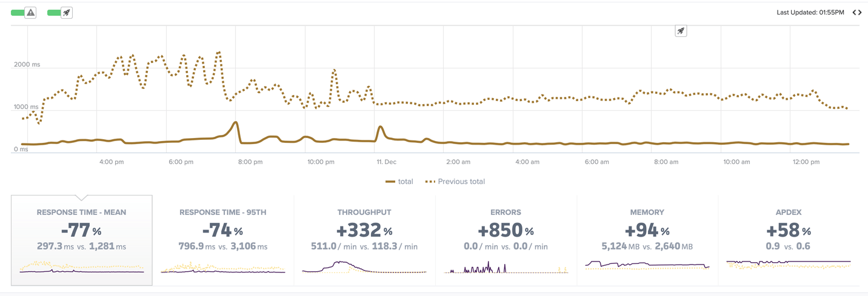Select the Response Time - 95th tab
868x296 pixels.
tap(222, 240)
